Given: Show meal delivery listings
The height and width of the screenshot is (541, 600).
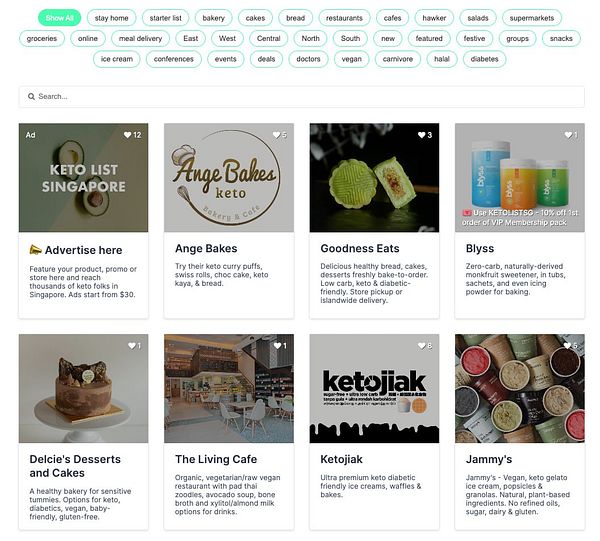Looking at the screenshot, I should point(140,39).
